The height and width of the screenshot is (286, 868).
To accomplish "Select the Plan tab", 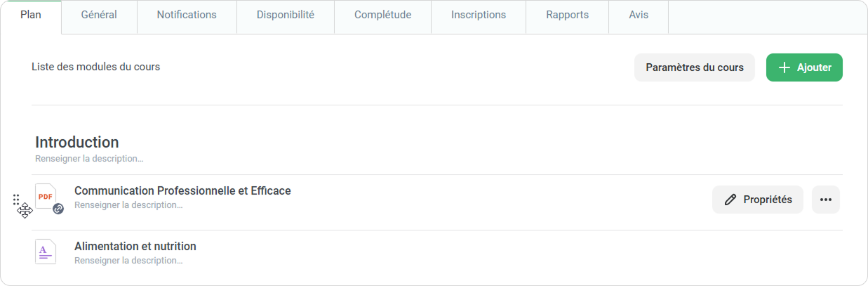I will coord(31,15).
